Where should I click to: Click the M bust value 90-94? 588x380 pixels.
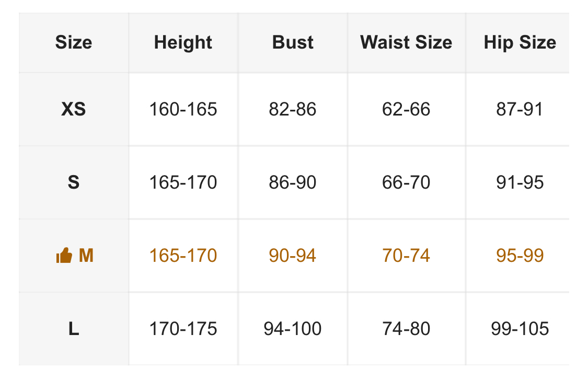tap(293, 256)
